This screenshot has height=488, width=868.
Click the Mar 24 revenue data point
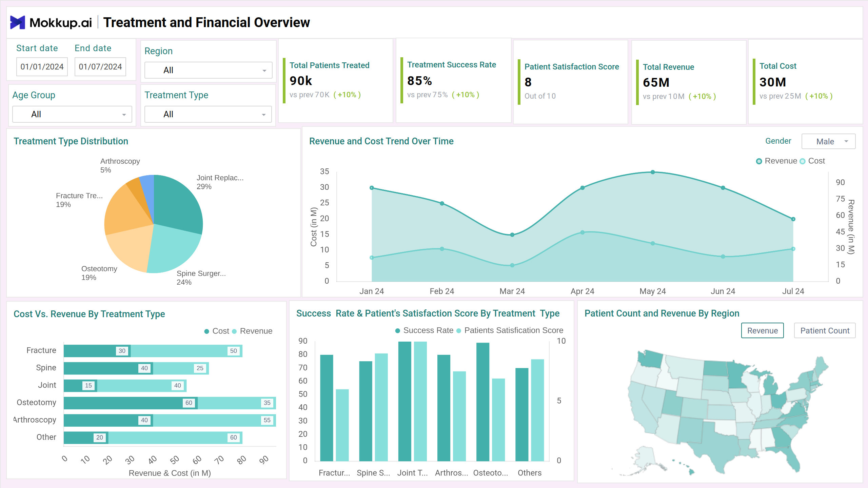pyautogui.click(x=512, y=235)
